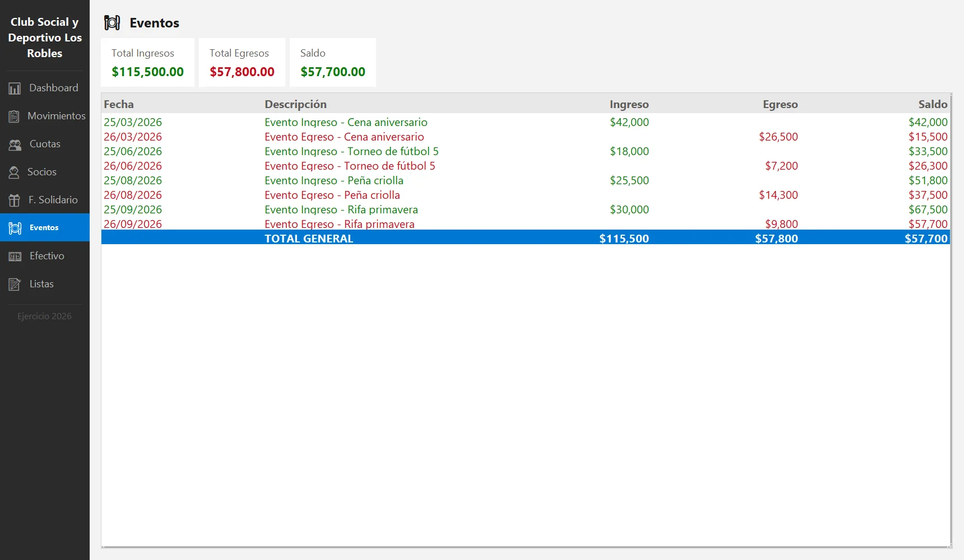
Task: Open the Dashboard section
Action: pyautogui.click(x=45, y=88)
